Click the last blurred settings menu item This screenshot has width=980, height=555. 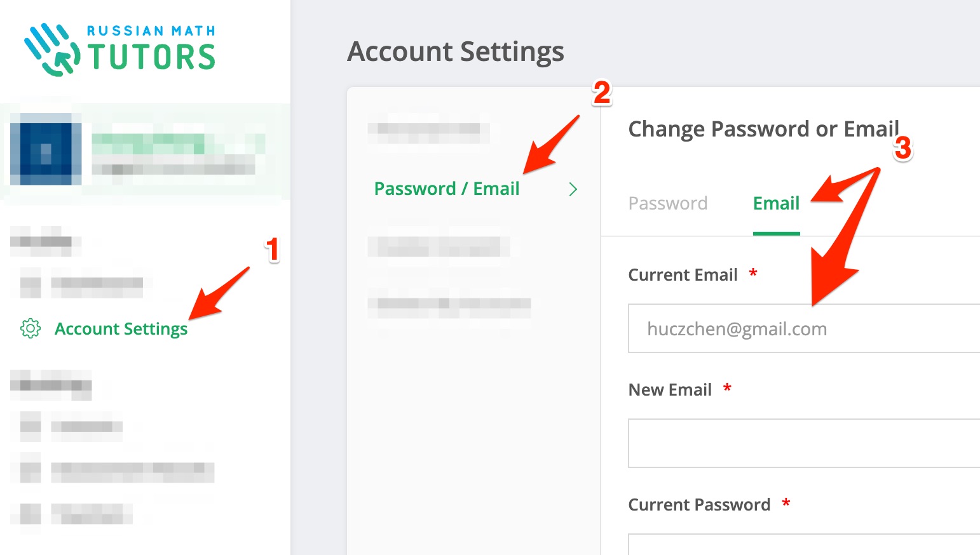tap(449, 304)
